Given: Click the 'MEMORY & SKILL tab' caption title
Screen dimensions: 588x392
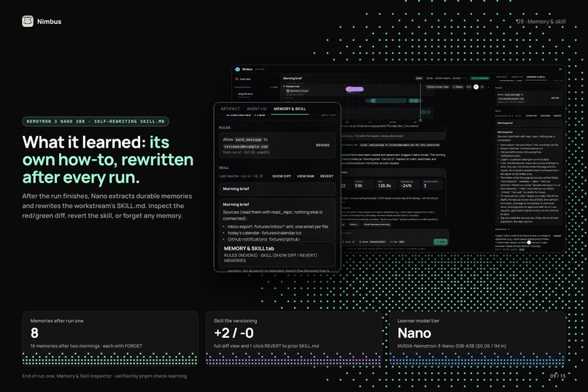Looking at the screenshot, I should pos(249,248).
